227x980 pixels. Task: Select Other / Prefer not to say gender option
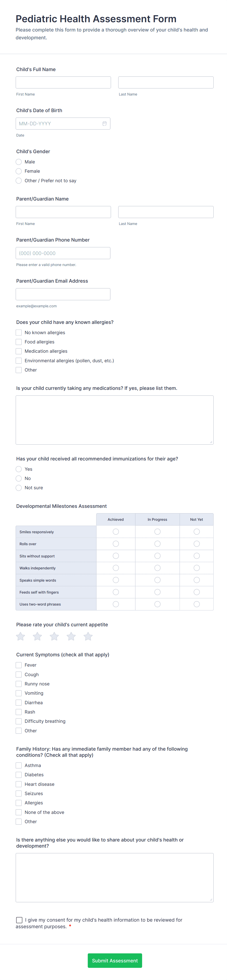tap(19, 181)
